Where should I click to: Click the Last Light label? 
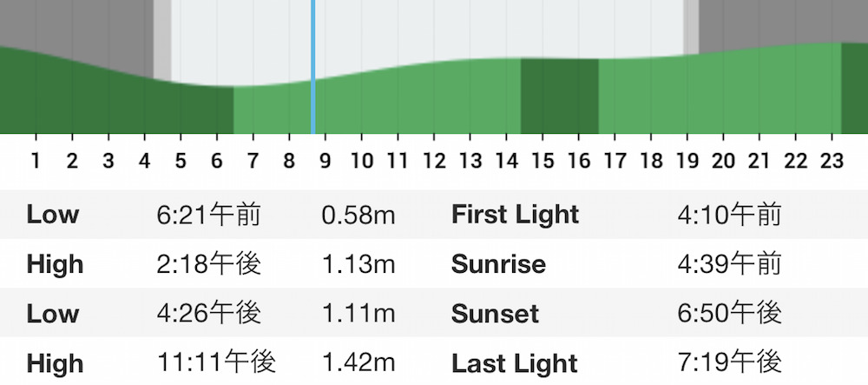[x=515, y=363]
